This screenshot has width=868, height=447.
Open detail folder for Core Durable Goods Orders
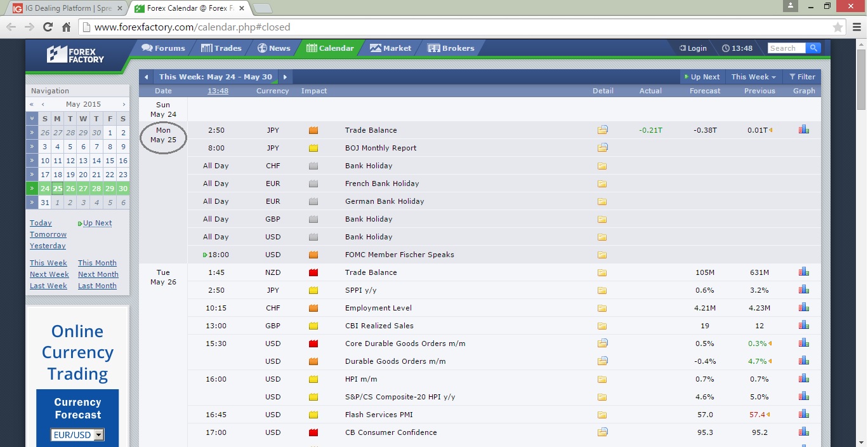pos(602,344)
